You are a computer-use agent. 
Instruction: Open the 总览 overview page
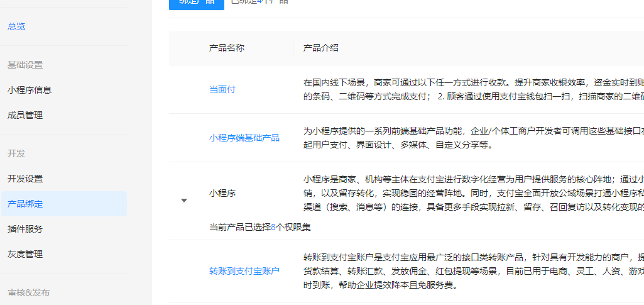(x=16, y=26)
